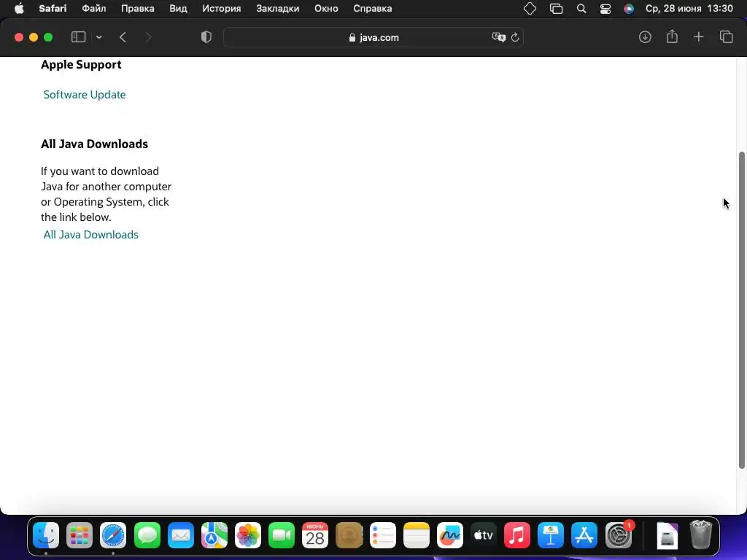
Task: Open the Закладки menu
Action: (x=278, y=9)
